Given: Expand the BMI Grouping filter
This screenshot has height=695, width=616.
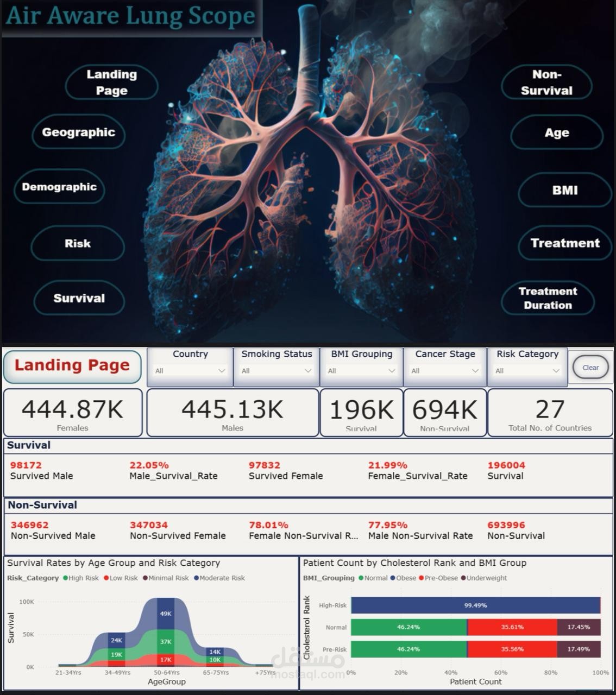Looking at the screenshot, I should tap(361, 371).
